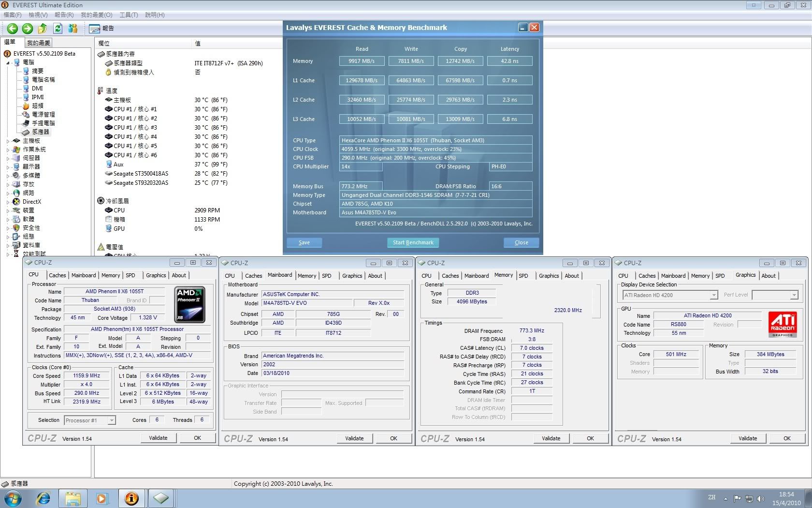Select the 超頻 overclock item in tree
The width and height of the screenshot is (812, 508).
click(37, 105)
